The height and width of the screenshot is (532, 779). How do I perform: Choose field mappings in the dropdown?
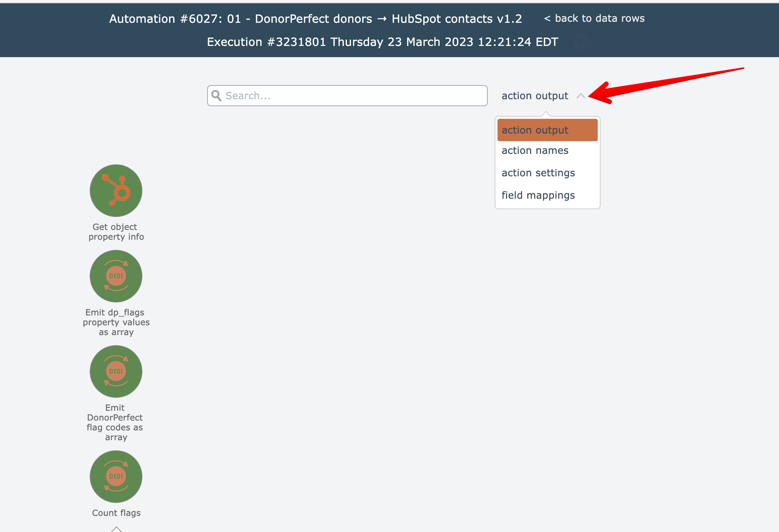coord(538,196)
